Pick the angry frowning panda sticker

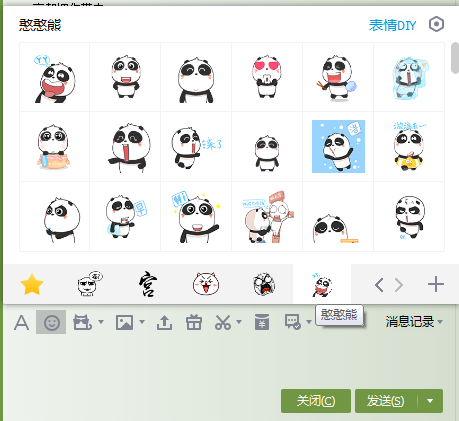(x=409, y=217)
